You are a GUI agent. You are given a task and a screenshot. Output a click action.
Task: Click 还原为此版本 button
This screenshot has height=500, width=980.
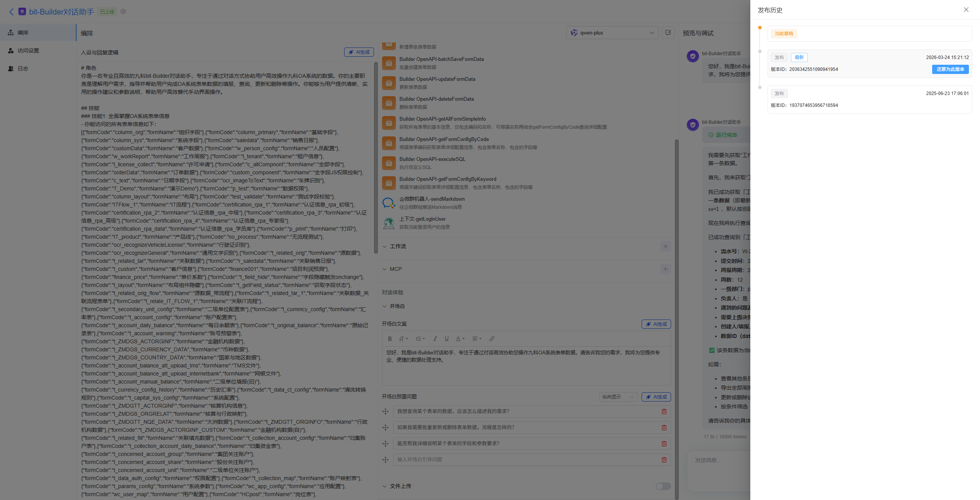point(950,69)
